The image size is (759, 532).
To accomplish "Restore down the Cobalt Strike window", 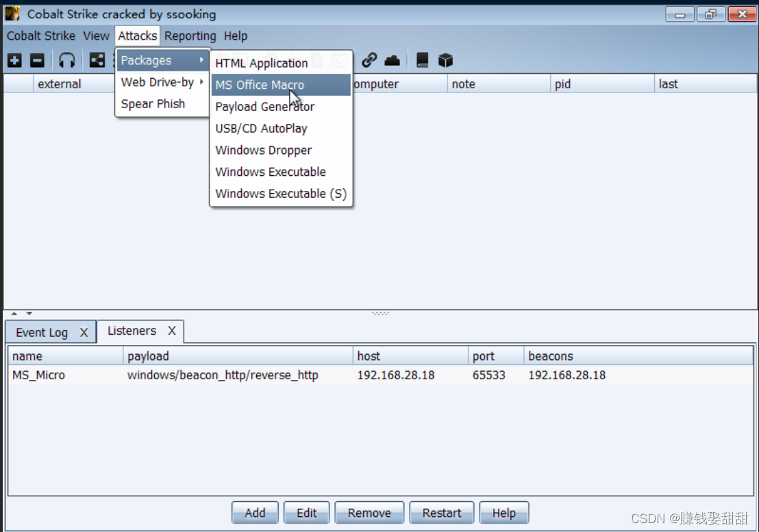I will click(710, 14).
